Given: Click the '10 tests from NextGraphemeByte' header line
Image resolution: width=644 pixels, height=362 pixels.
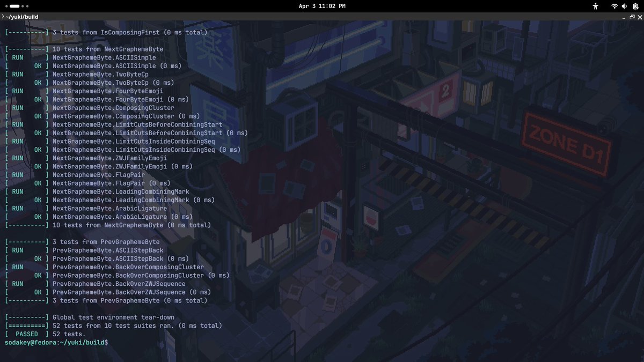Looking at the screenshot, I should (84, 49).
